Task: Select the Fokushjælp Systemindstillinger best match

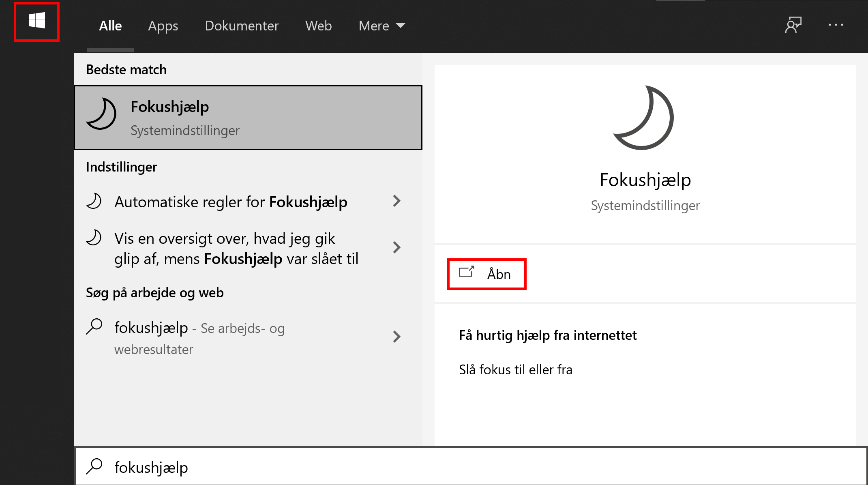Action: pyautogui.click(x=248, y=118)
